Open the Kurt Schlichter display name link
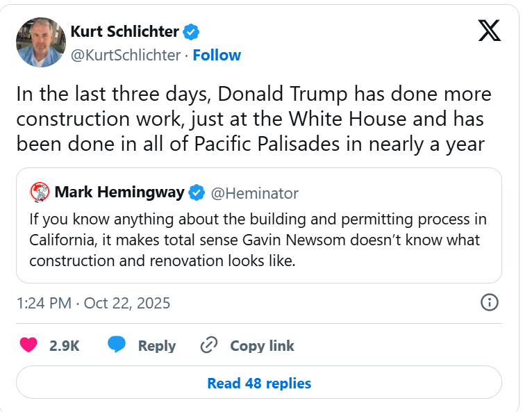 point(125,31)
